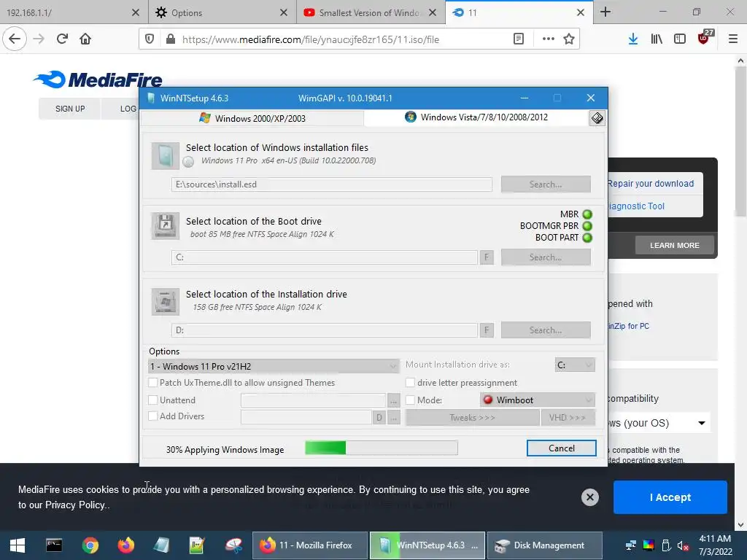Click the browser Back arrow

(x=15, y=39)
